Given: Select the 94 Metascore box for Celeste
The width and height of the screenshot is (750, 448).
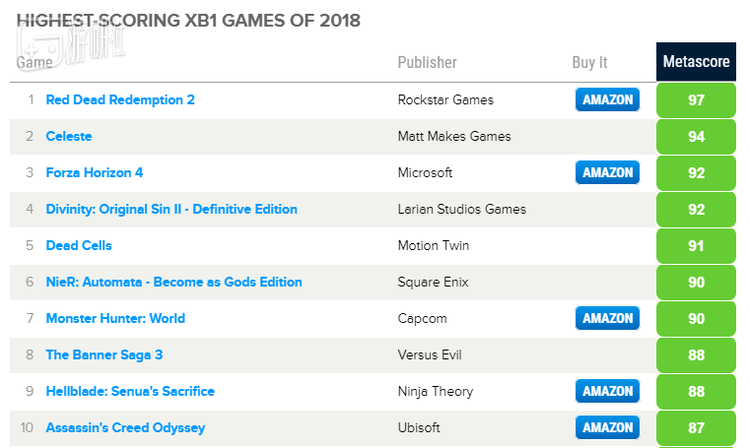Looking at the screenshot, I should (697, 136).
